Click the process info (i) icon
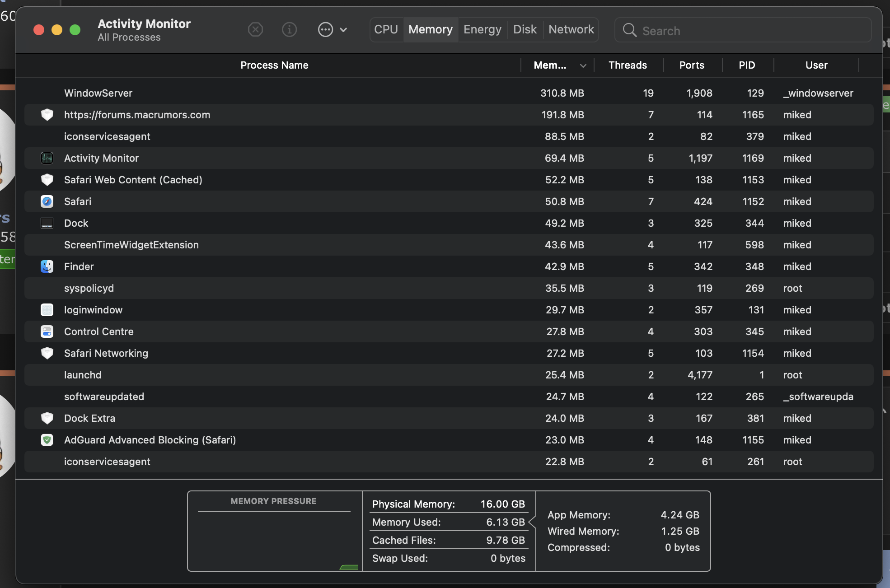Screen dimensions: 890x588 pos(289,30)
